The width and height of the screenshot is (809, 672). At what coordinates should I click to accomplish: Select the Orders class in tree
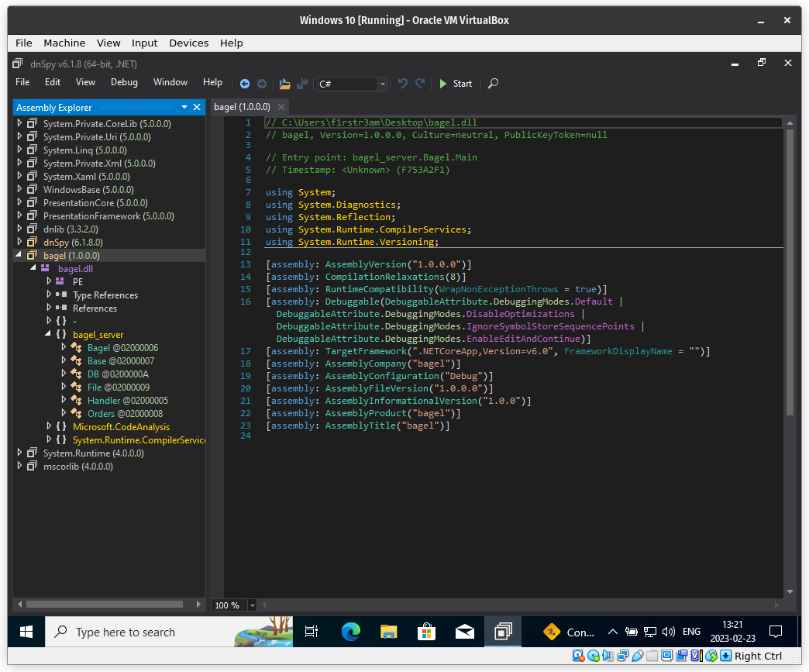pyautogui.click(x=101, y=414)
